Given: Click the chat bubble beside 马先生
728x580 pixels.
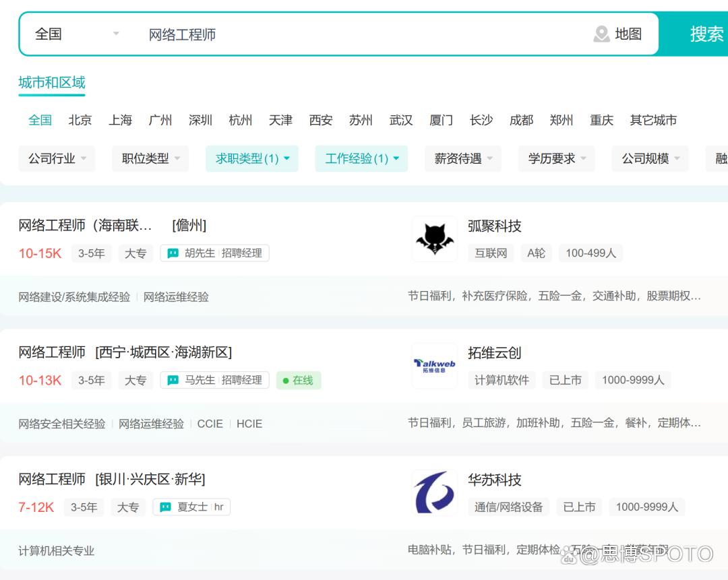Looking at the screenshot, I should [173, 380].
